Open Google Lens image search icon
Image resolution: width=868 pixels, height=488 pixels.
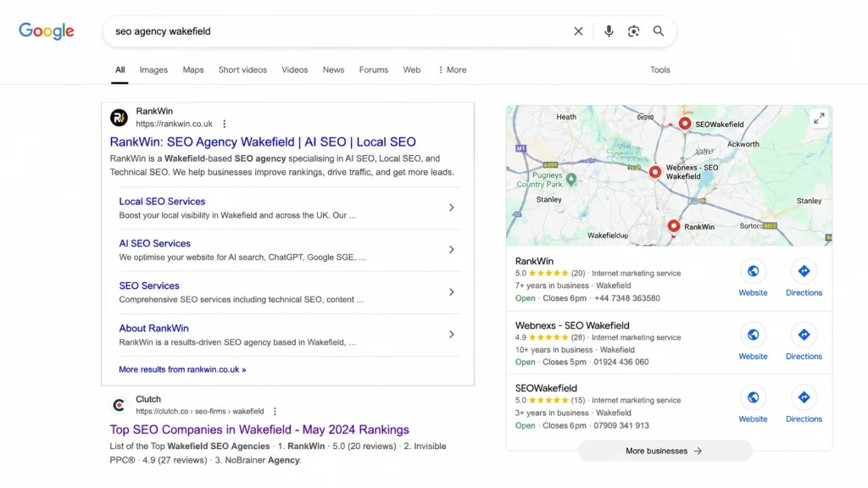coord(633,31)
